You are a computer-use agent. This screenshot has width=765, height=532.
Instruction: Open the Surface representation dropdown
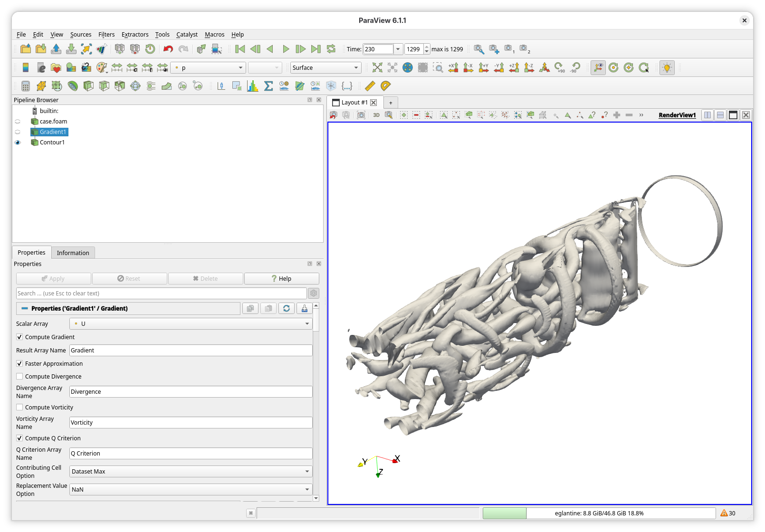click(326, 68)
